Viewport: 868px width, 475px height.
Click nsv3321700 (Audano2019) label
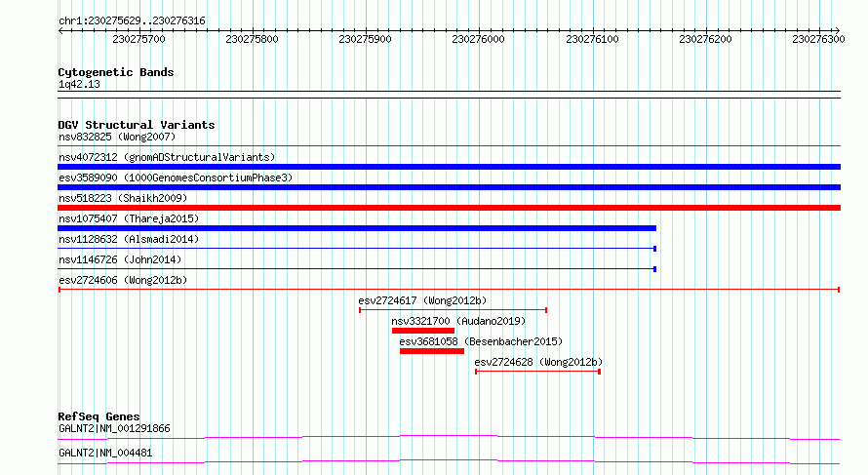458,321
